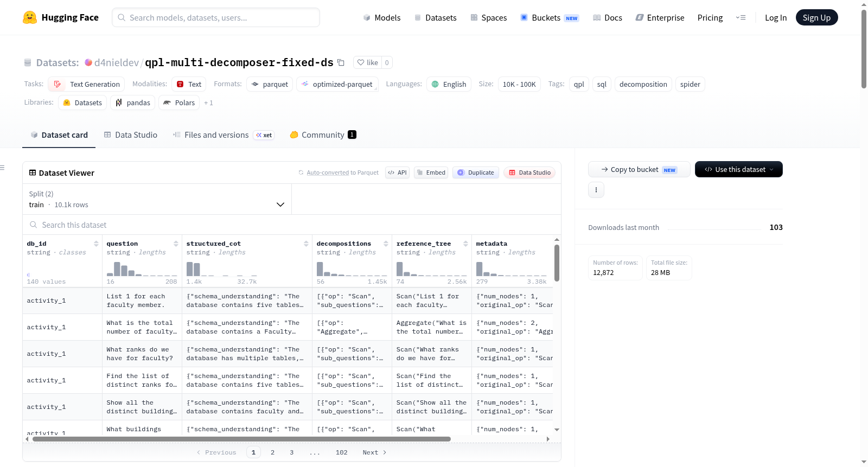Click the Search this dataset field
868x467 pixels.
tap(292, 225)
